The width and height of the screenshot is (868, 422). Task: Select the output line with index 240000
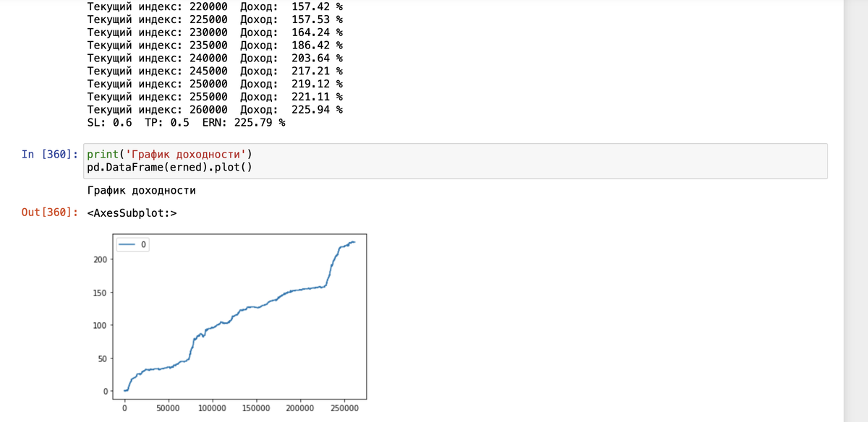tap(215, 58)
